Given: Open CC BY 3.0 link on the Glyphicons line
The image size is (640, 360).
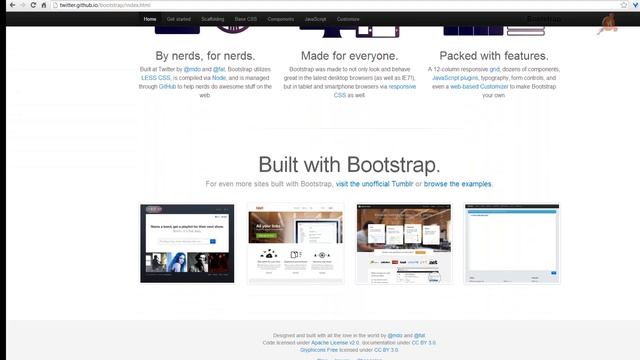Looking at the screenshot, I should 386,350.
